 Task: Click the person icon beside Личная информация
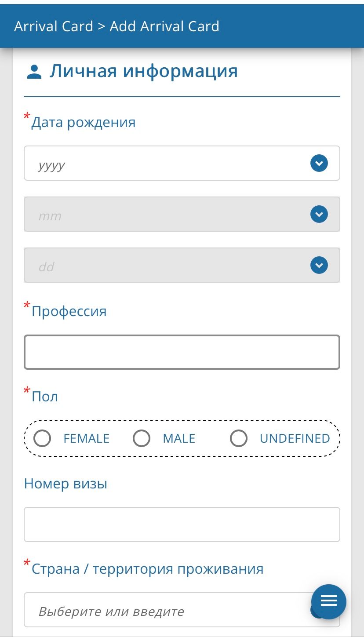[34, 72]
